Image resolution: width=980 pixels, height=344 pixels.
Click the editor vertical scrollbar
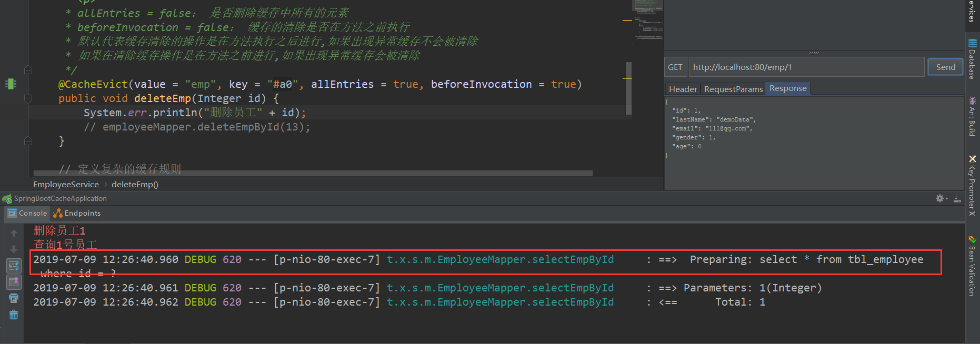(x=628, y=88)
